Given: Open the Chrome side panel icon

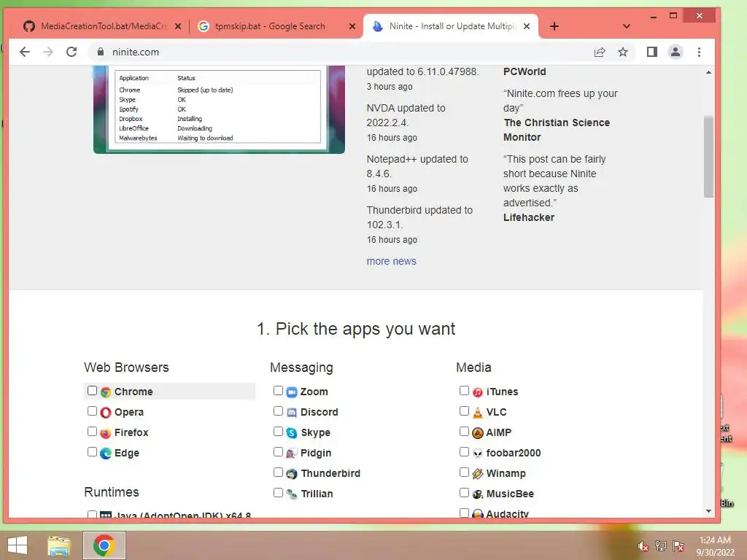Looking at the screenshot, I should [x=651, y=52].
